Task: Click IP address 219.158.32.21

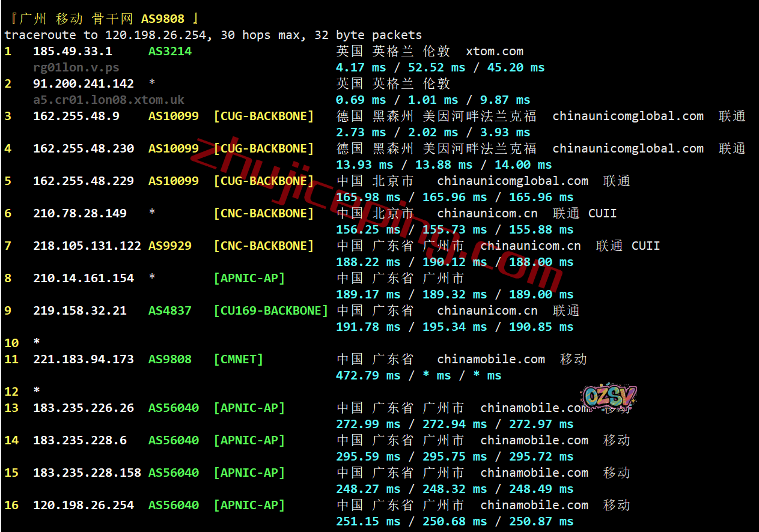Action: [79, 311]
